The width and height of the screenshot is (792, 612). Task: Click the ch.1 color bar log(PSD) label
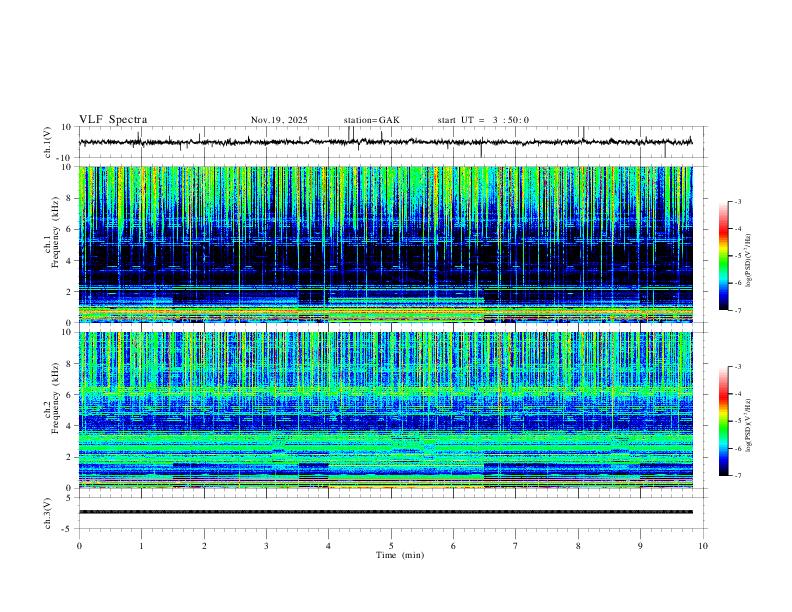[749, 261]
